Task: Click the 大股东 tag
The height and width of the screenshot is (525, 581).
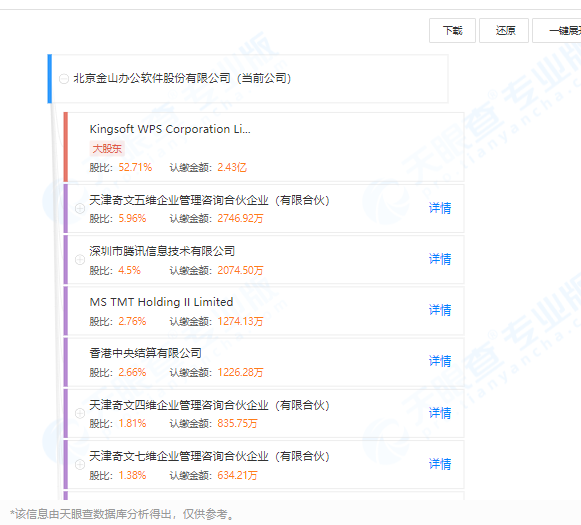Action: [x=107, y=149]
